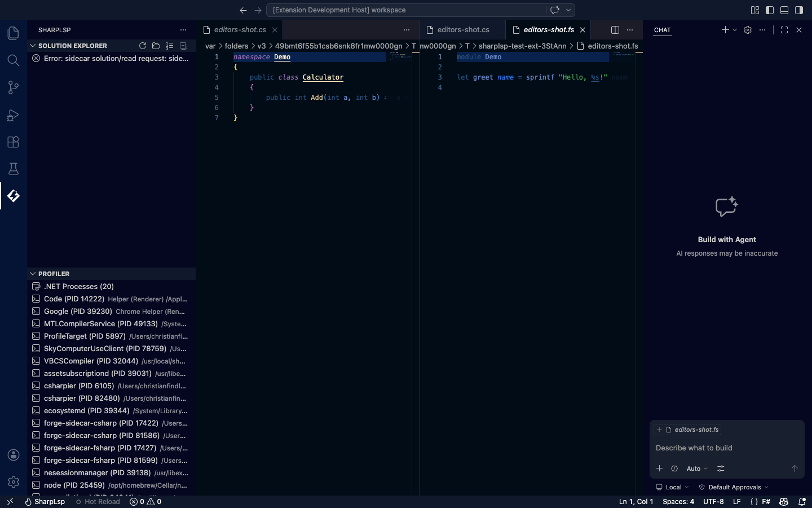Open remote window indicator in status bar
This screenshot has height=508, width=812.
click(10, 502)
